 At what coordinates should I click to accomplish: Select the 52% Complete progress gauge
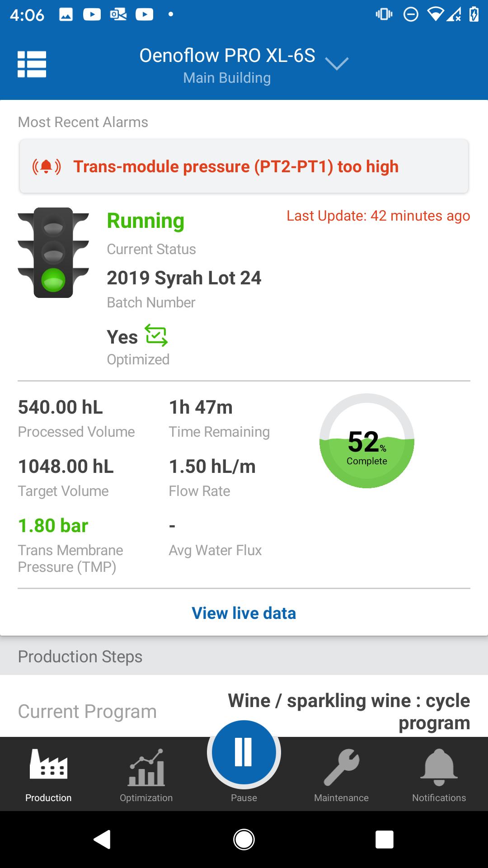click(x=367, y=441)
